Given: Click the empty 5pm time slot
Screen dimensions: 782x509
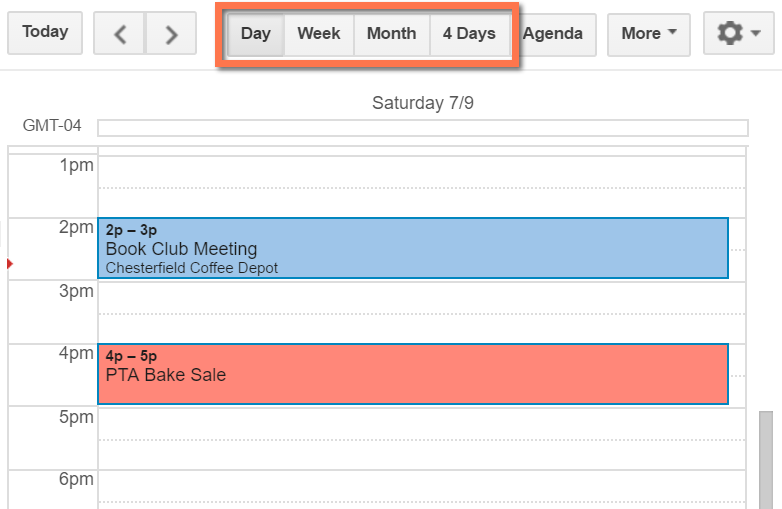Looking at the screenshot, I should (x=420, y=423).
